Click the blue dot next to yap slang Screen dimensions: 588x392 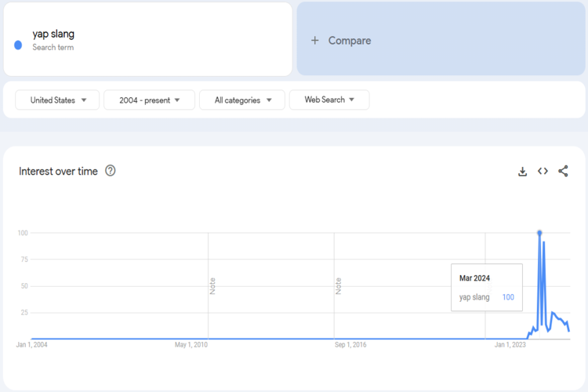point(18,45)
